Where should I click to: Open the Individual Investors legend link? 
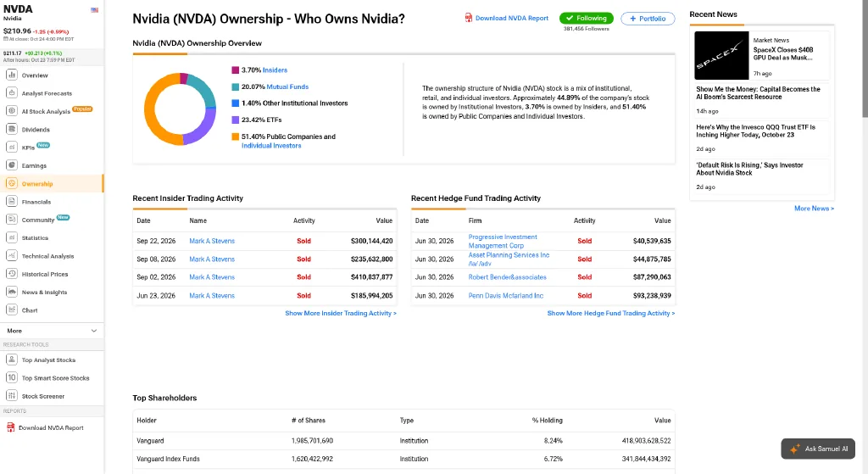271,146
